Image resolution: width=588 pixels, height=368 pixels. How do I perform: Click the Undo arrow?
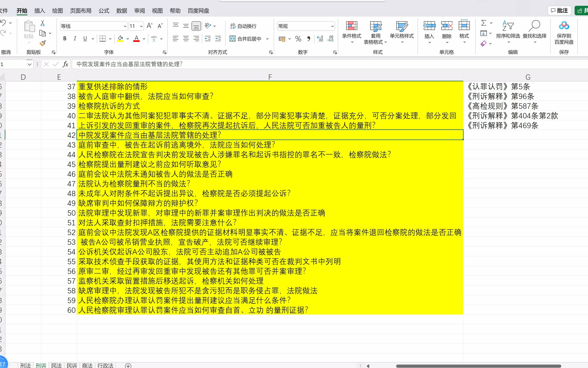(x=3, y=23)
